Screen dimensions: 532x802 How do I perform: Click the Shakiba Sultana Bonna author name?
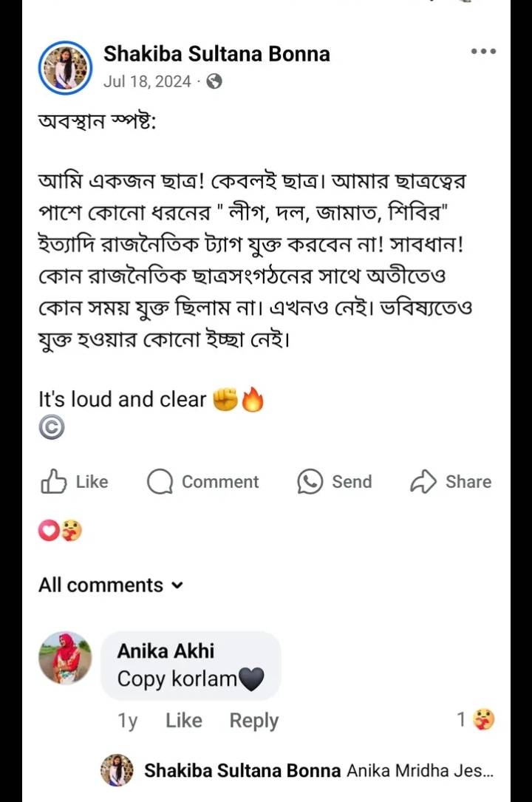[x=216, y=53]
